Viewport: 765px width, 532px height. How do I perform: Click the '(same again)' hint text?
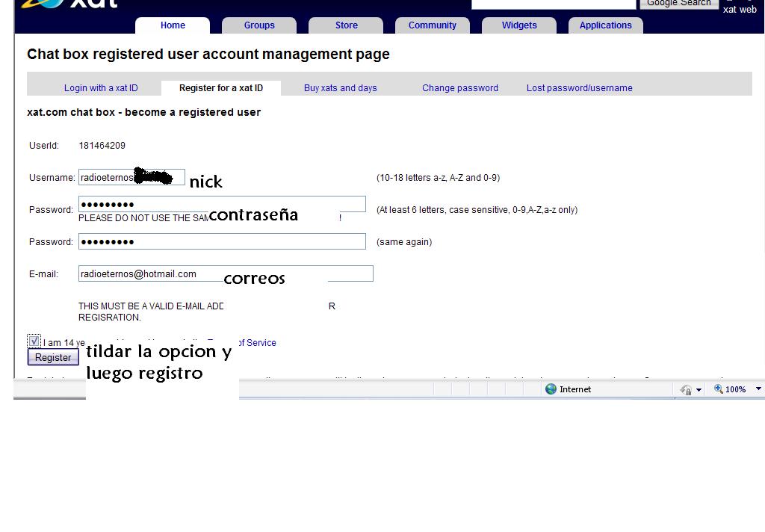click(x=404, y=242)
